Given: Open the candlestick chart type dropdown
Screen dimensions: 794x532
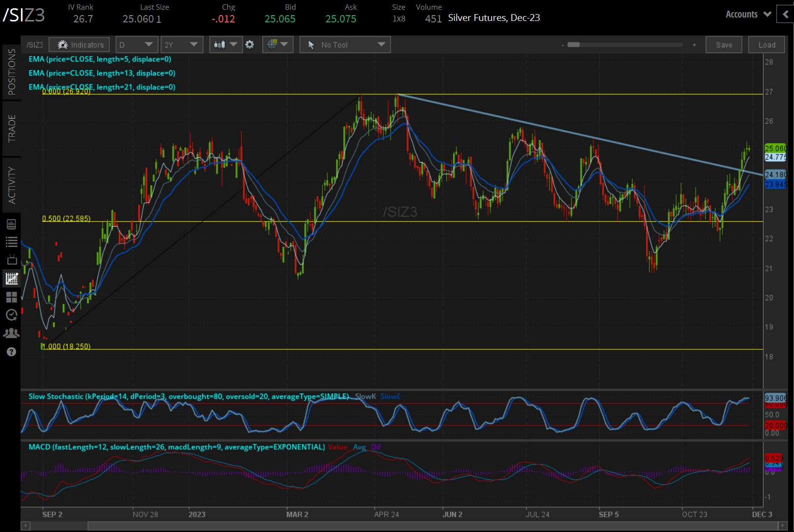Looking at the screenshot, I should pyautogui.click(x=226, y=45).
